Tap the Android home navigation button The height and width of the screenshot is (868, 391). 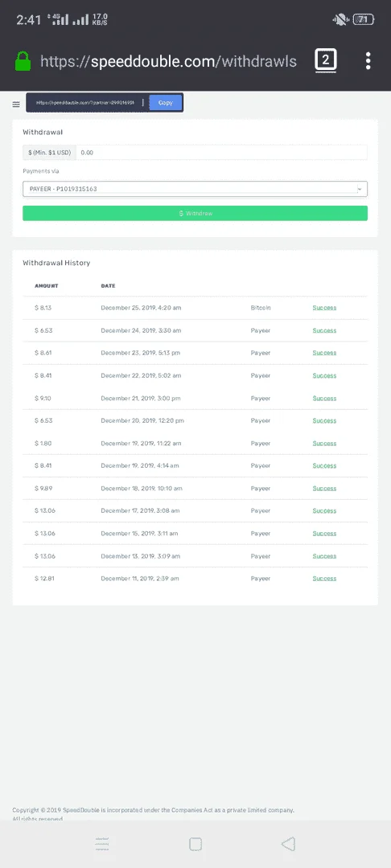(195, 844)
